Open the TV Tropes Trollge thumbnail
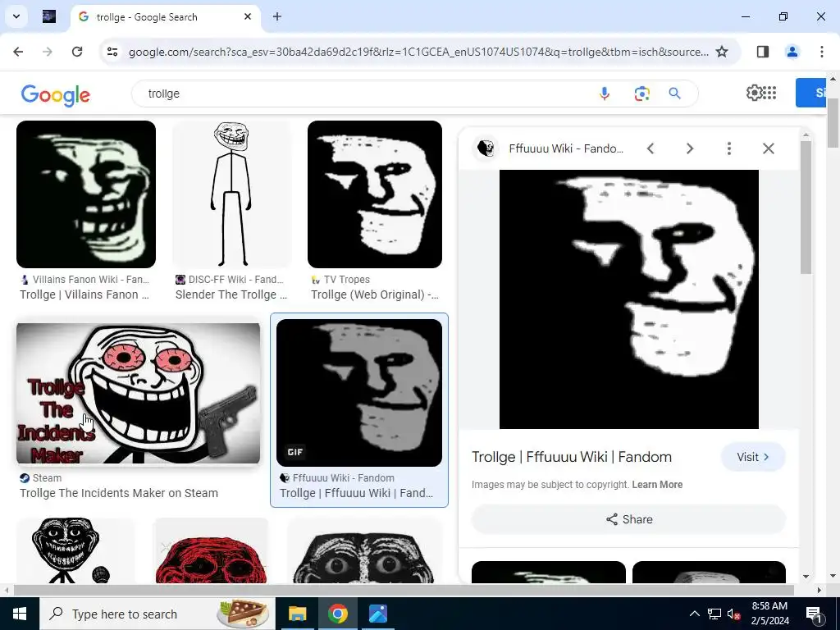 pos(375,194)
